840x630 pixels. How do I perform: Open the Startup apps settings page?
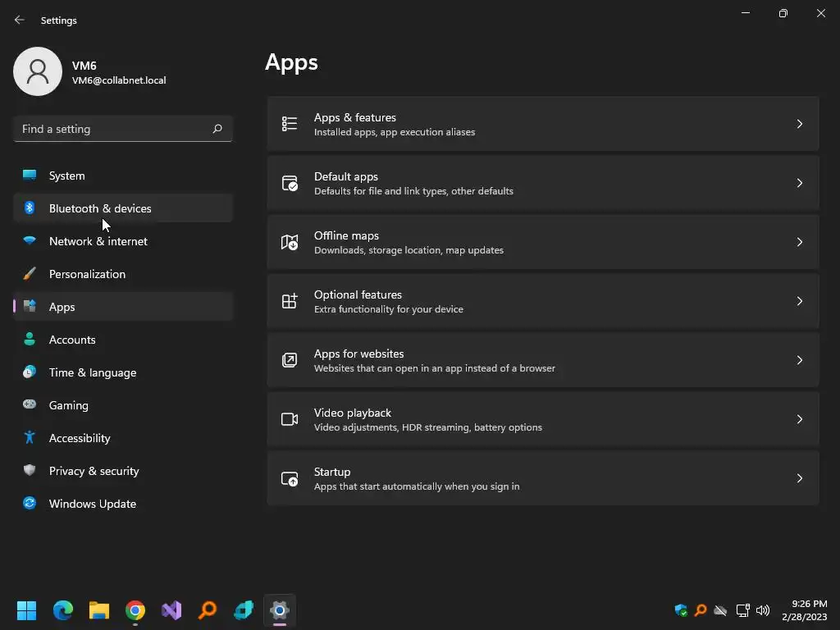[543, 478]
